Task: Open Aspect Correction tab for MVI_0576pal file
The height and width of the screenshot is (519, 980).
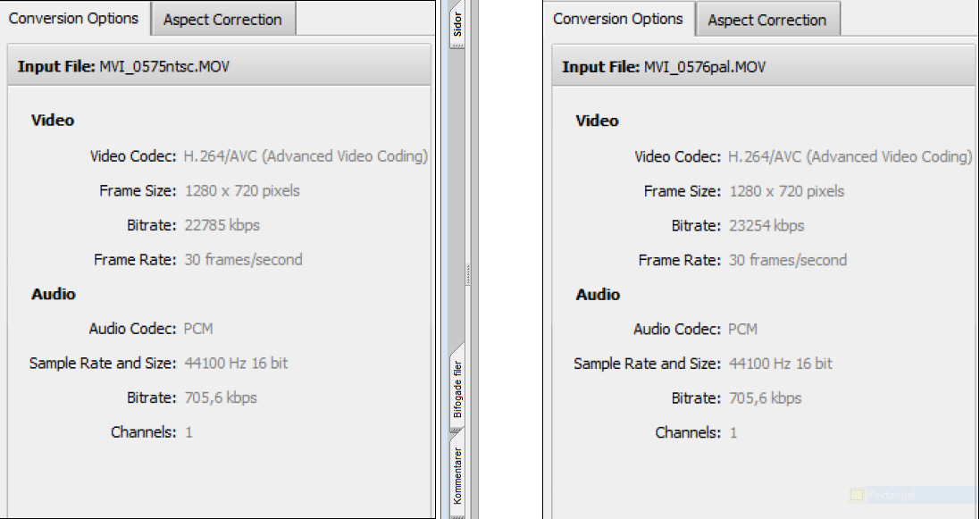Action: (766, 20)
